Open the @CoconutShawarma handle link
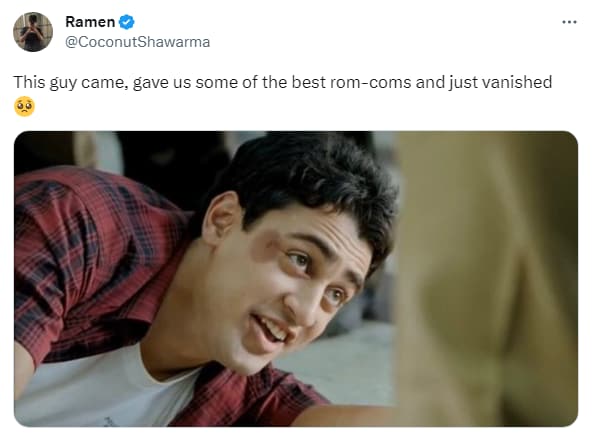Image resolution: width=595 pixels, height=434 pixels. (x=137, y=42)
